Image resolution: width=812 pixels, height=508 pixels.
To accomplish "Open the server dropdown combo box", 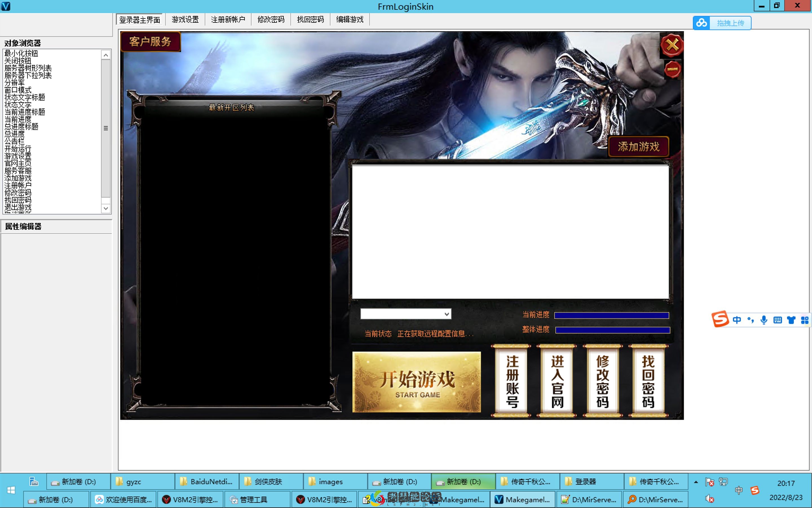I will [x=406, y=314].
